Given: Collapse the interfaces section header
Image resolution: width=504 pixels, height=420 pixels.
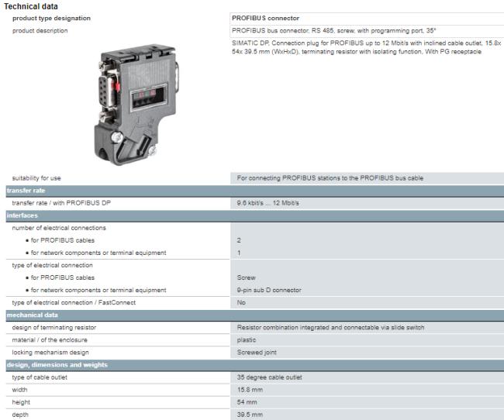Looking at the screenshot, I should (x=25, y=215).
